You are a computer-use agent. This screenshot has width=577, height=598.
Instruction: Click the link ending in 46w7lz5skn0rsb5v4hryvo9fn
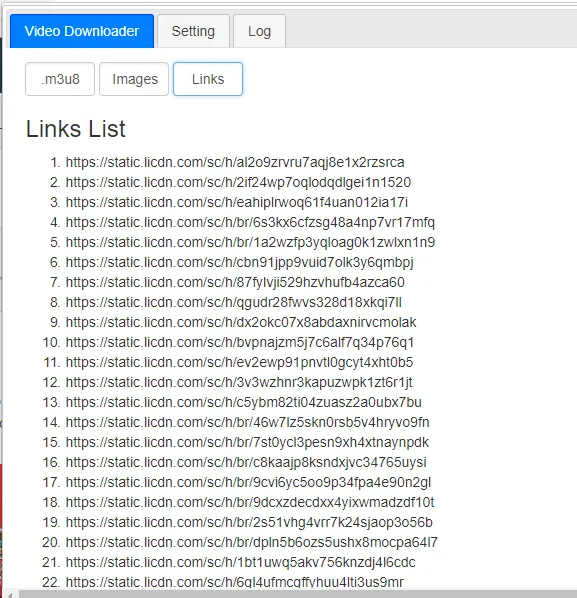tap(248, 422)
